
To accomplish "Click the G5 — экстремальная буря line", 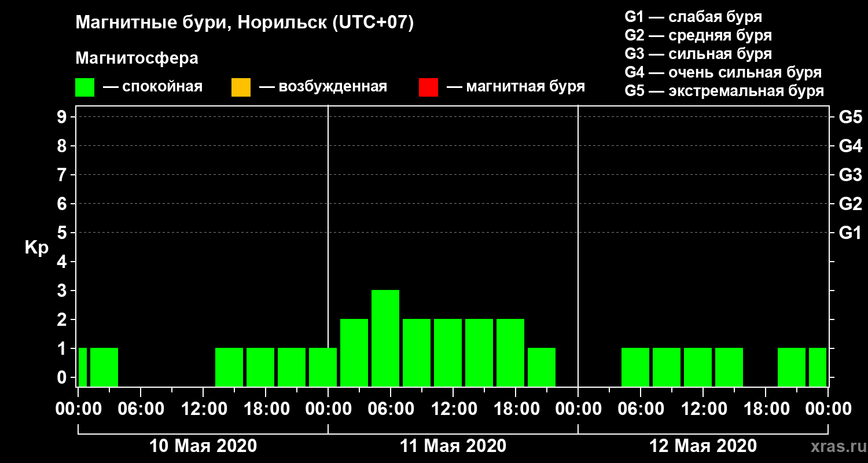I will coord(724,91).
